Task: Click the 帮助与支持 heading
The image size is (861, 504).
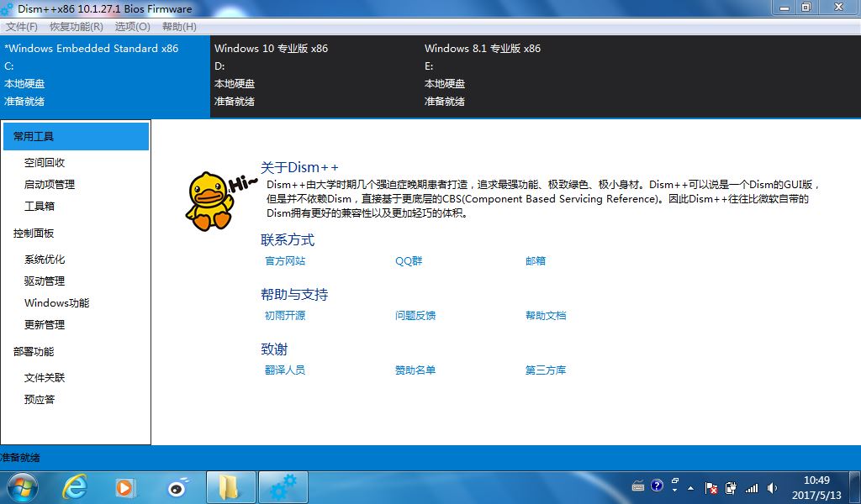Action: (x=294, y=295)
